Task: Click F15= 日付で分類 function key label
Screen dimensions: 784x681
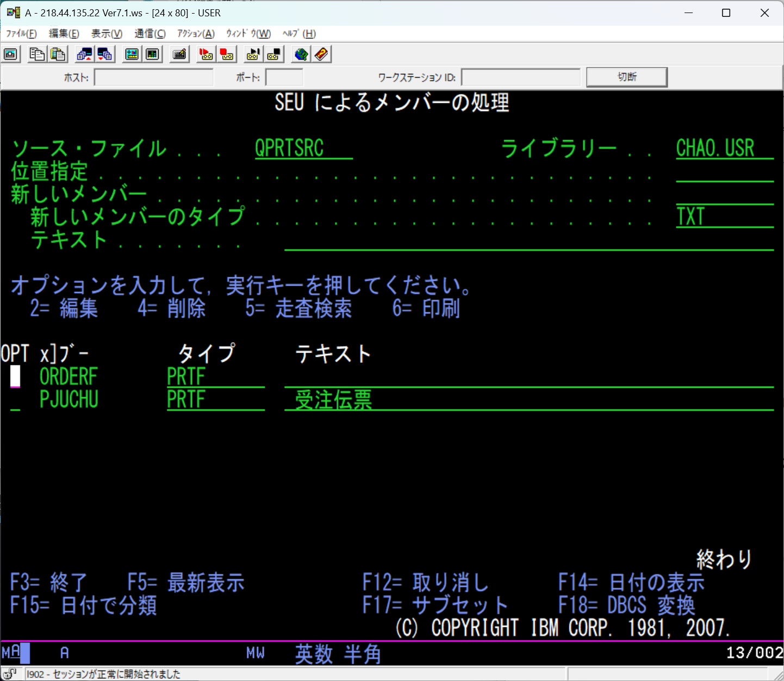Action: (84, 605)
